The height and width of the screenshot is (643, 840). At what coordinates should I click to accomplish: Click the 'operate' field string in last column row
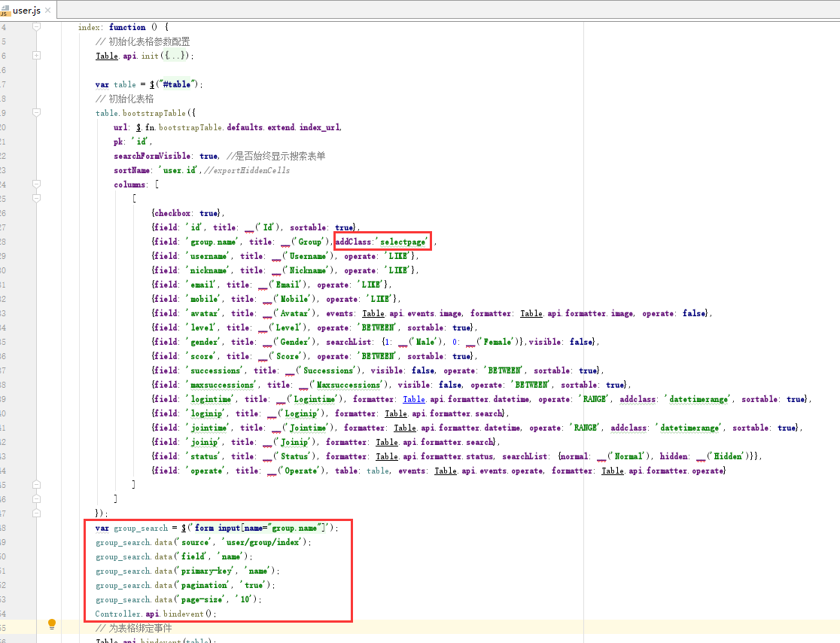[206, 471]
